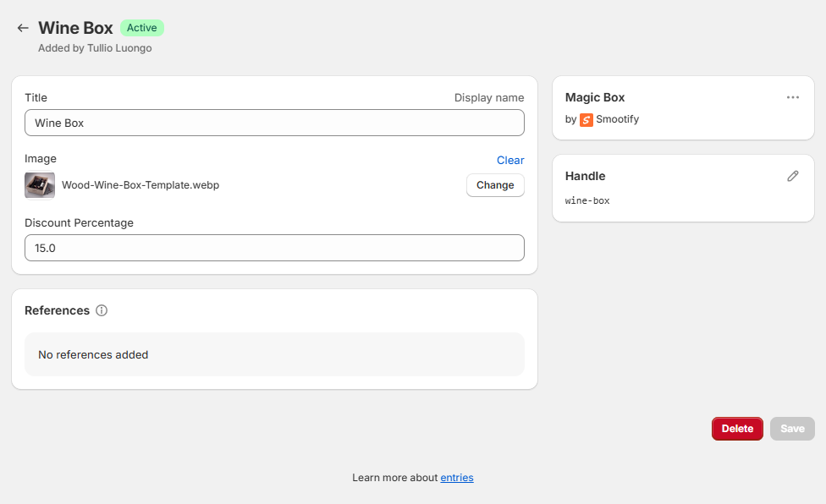Click into the Discount Percentage field
This screenshot has height=504, width=826.
[274, 248]
